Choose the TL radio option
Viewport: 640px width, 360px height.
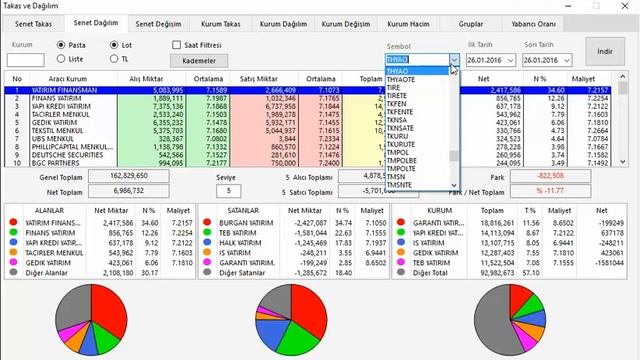114,59
